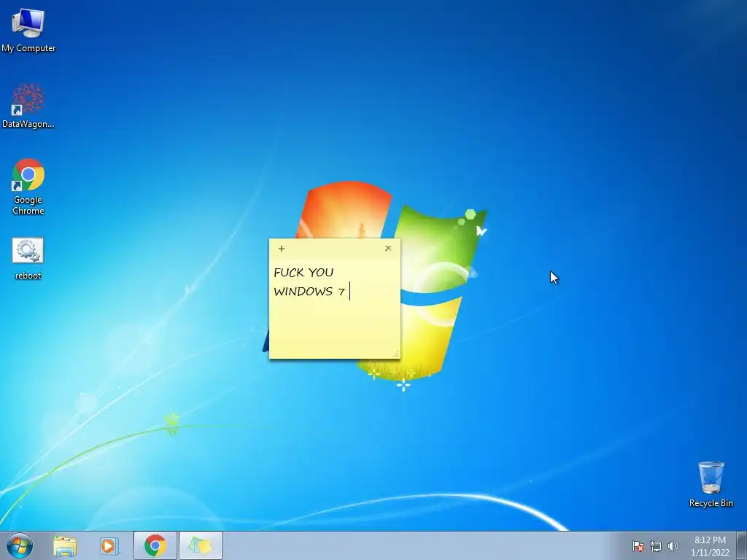
Task: Switch to Chrome in the taskbar
Action: (155, 545)
